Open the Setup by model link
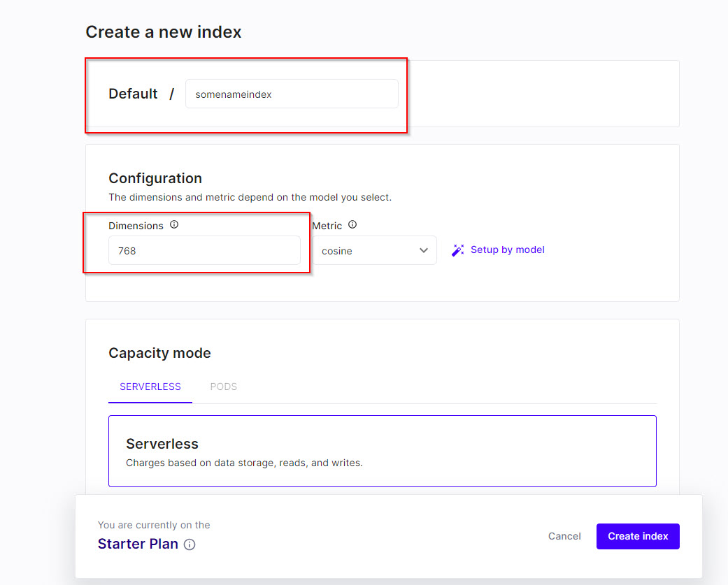 (508, 250)
